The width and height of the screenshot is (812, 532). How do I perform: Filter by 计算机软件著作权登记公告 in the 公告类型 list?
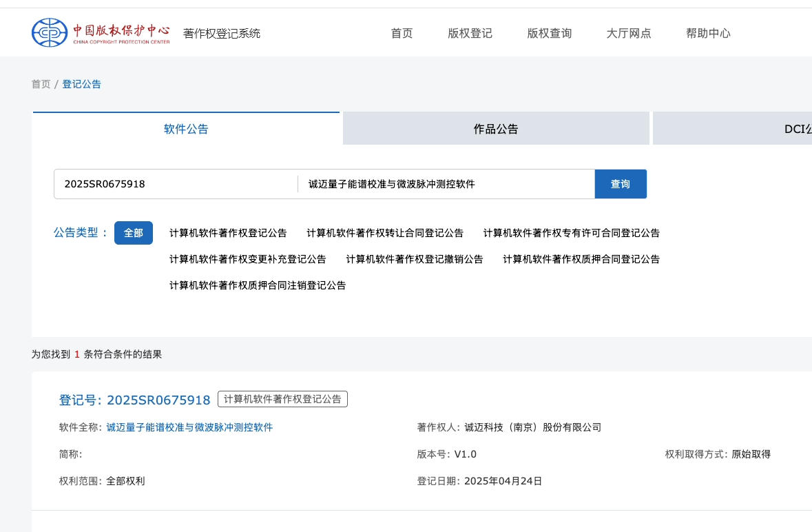(x=228, y=233)
